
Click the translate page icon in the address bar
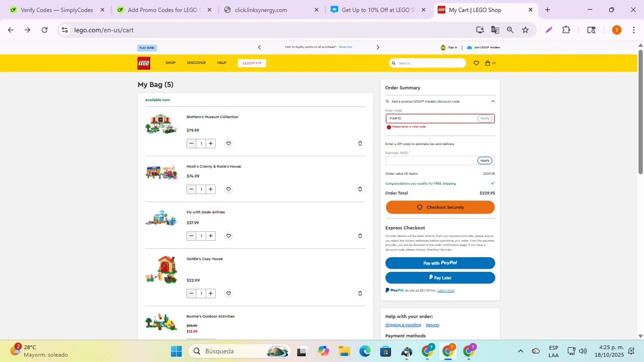pos(495,30)
